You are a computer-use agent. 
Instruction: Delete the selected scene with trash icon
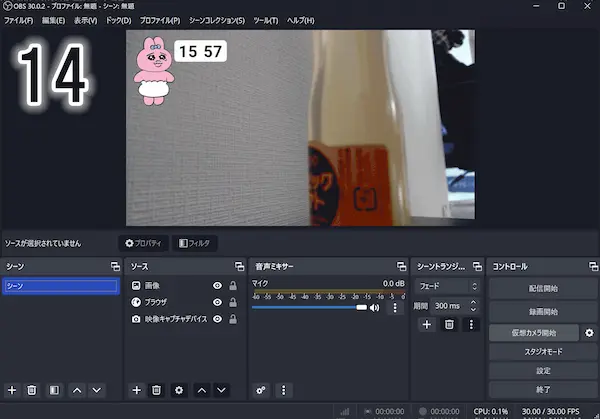coord(32,389)
